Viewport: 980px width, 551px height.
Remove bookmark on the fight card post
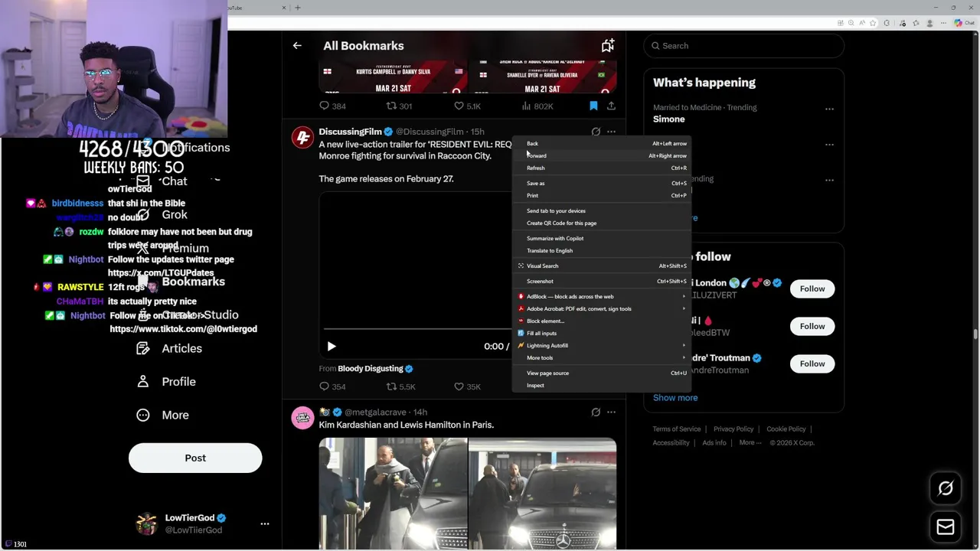593,106
